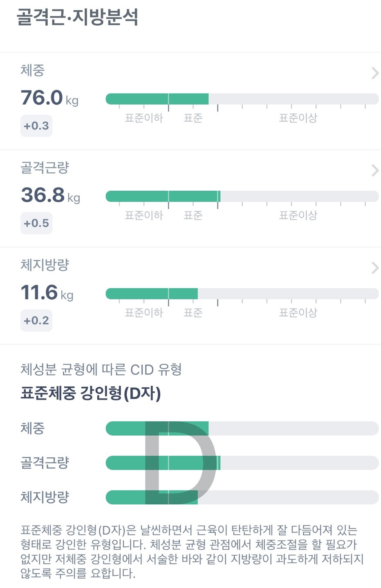Open weight details via 체중 row chevron
381x588 pixels.
click(x=374, y=73)
